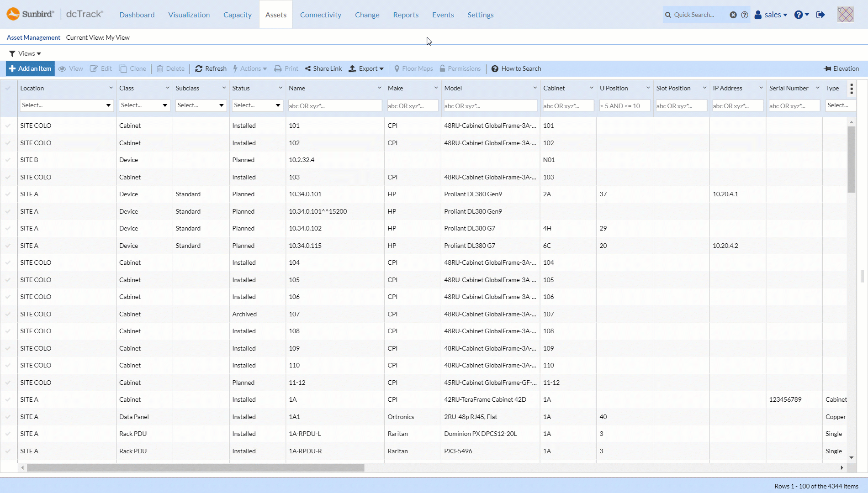Check the row checkbox for SITE B device
This screenshot has height=493, width=868.
[x=8, y=160]
